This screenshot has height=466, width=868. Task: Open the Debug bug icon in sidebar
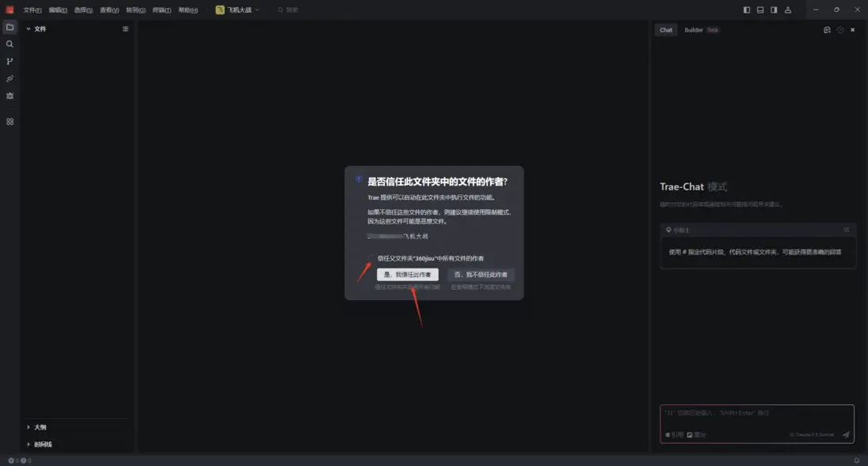10,96
